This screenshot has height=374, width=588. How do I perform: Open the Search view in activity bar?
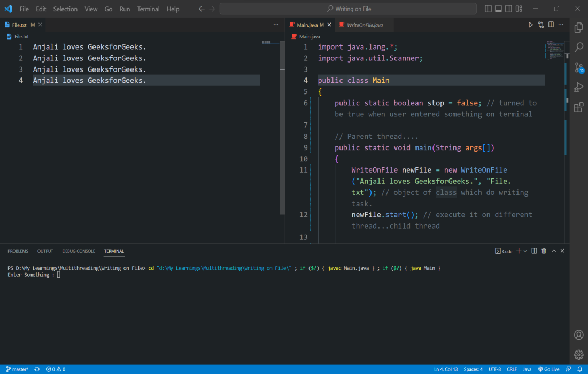[578, 47]
